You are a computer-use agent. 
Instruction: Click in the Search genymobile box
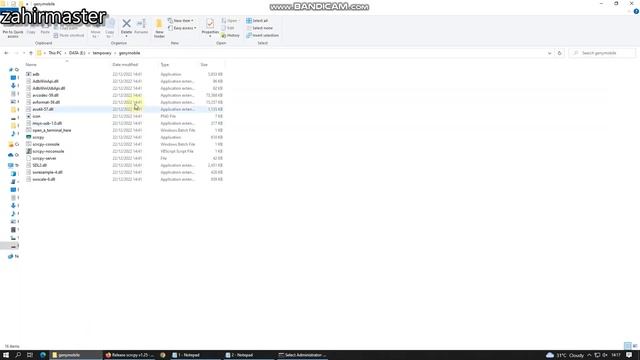(x=602, y=53)
